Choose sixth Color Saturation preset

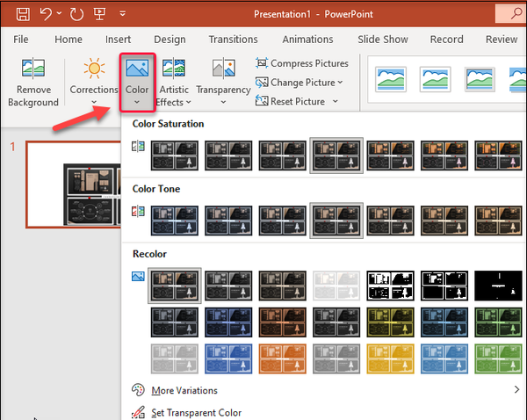pyautogui.click(x=444, y=156)
